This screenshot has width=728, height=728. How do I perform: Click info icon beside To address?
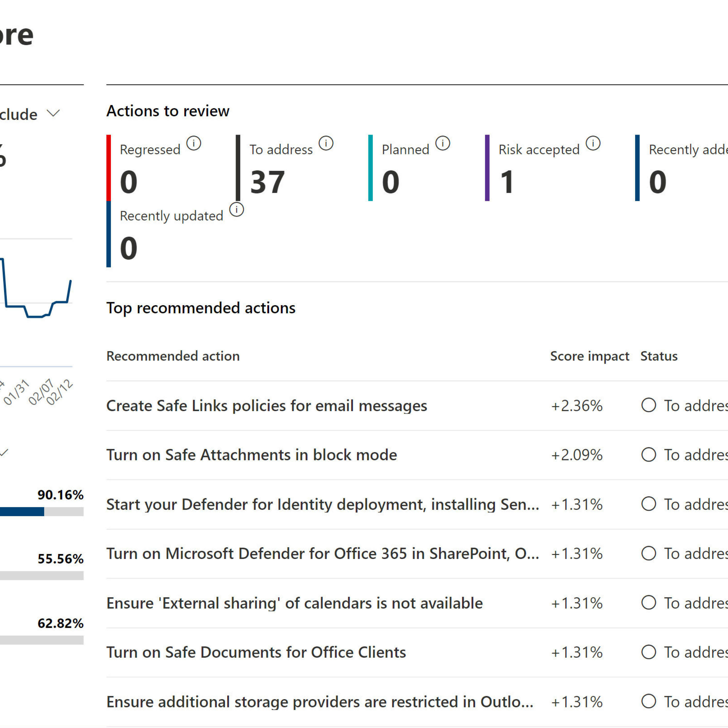[326, 143]
